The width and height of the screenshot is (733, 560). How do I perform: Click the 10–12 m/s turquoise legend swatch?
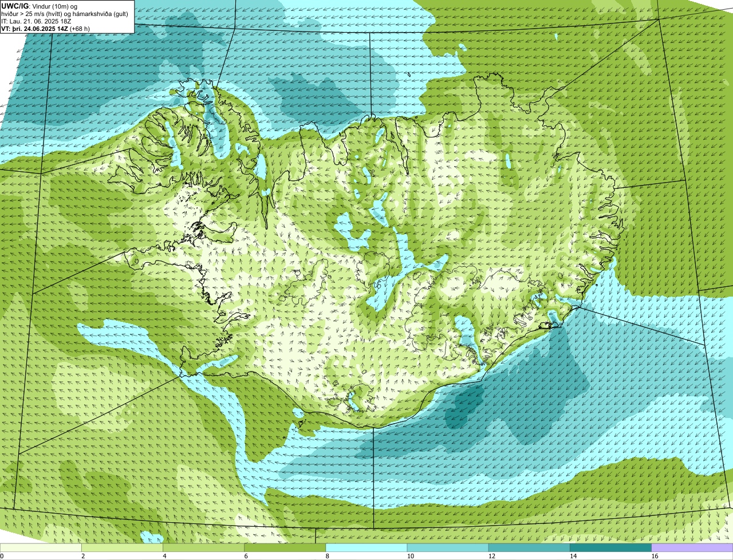point(448,548)
